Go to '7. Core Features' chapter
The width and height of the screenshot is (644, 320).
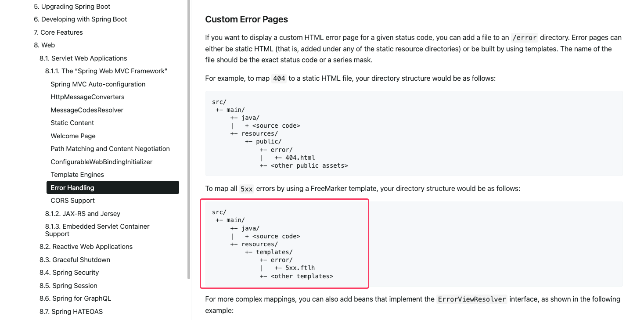58,32
